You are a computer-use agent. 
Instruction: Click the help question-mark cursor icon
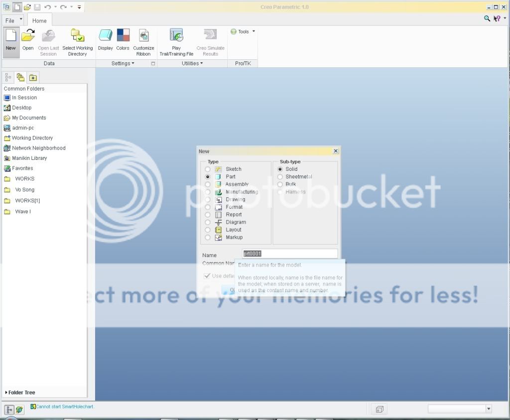(x=497, y=18)
